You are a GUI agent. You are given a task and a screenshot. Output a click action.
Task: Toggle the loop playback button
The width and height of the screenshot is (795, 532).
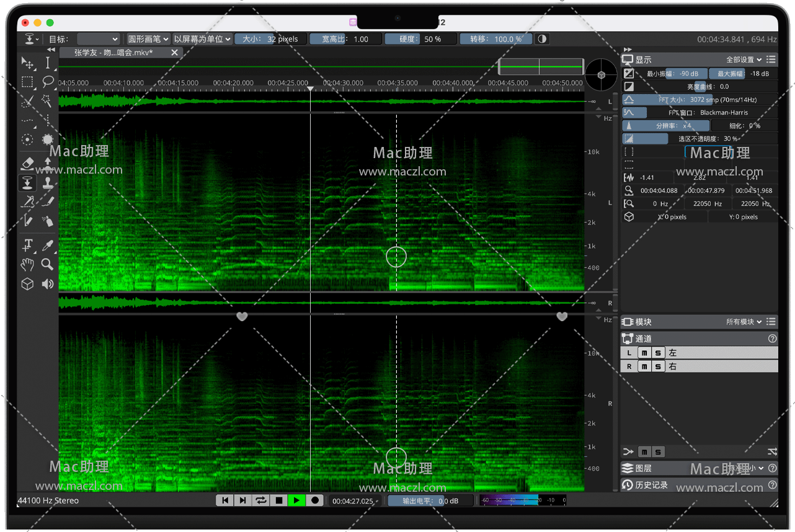pos(261,500)
